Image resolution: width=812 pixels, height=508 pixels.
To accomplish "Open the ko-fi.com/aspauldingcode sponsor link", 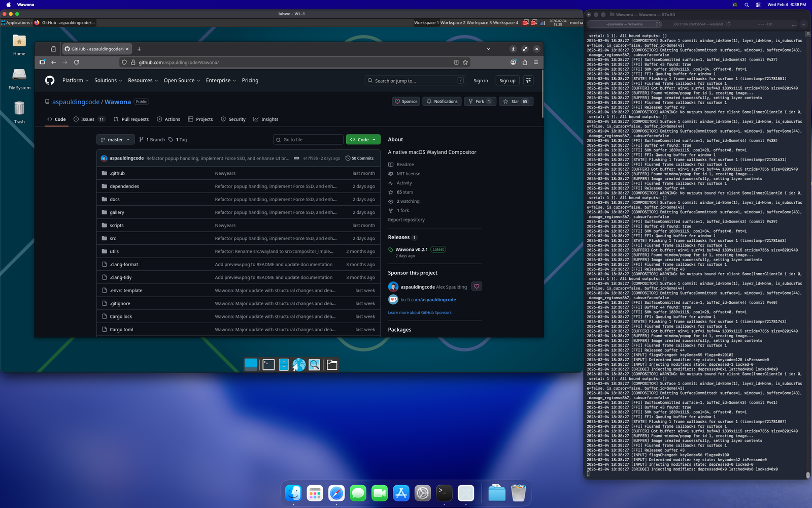I will [x=427, y=299].
